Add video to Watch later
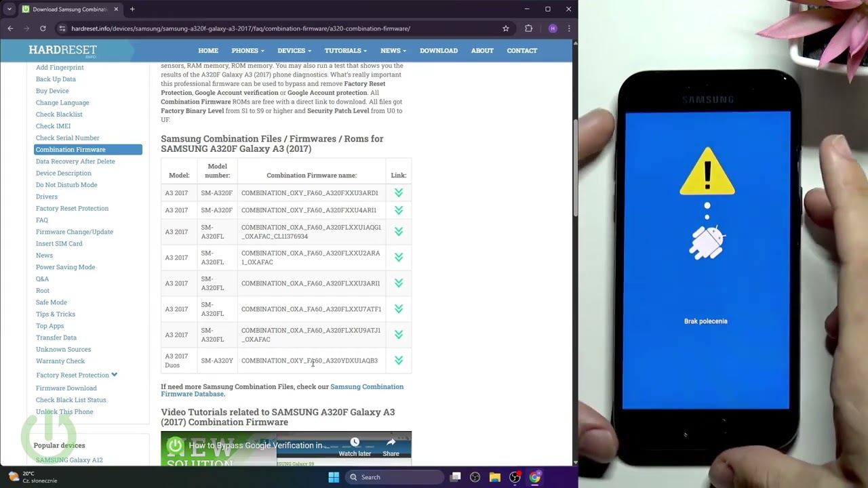The height and width of the screenshot is (488, 868). tap(355, 447)
